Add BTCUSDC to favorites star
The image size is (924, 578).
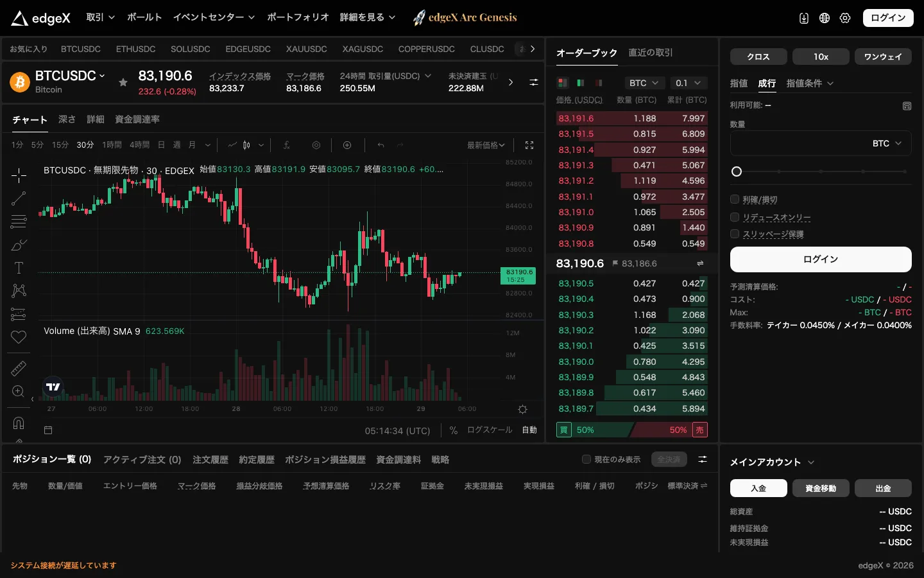(123, 82)
